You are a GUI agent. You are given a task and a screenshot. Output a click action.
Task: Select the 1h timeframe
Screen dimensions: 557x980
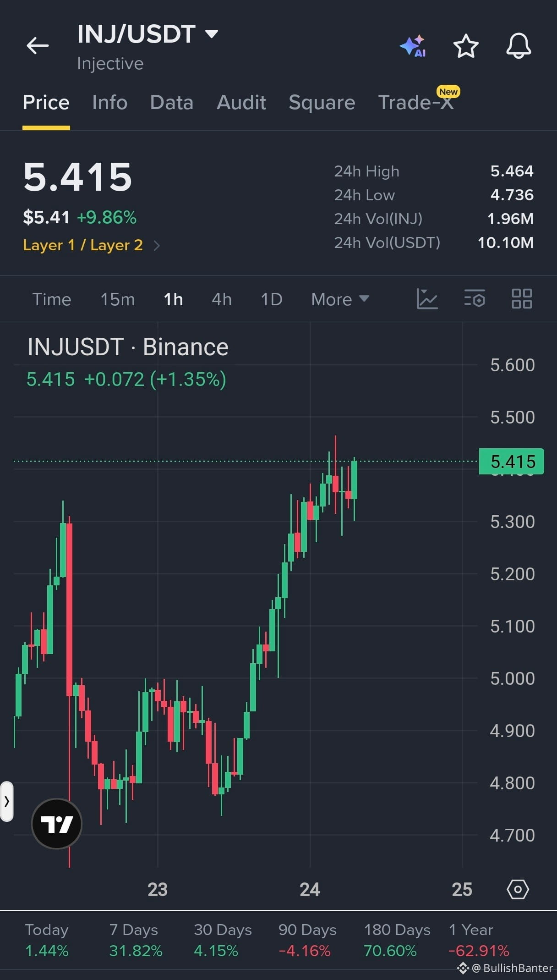point(174,299)
